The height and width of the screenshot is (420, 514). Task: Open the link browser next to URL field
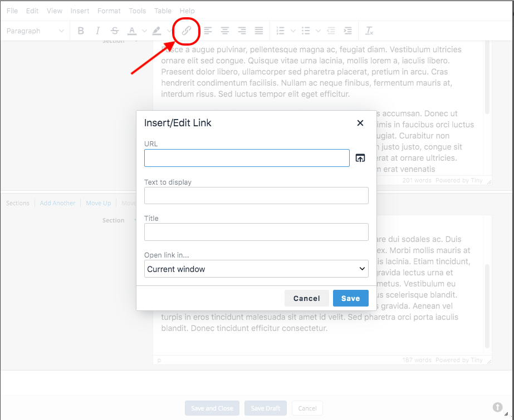[360, 157]
